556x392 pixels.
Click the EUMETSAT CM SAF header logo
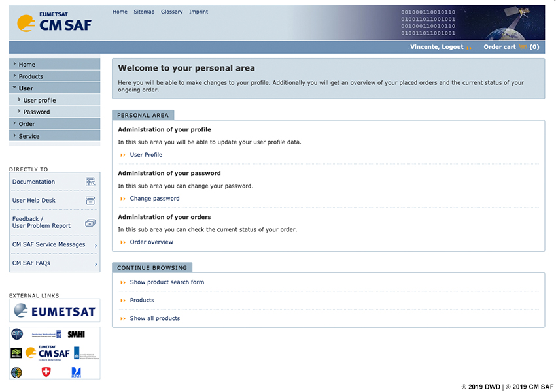[54, 22]
